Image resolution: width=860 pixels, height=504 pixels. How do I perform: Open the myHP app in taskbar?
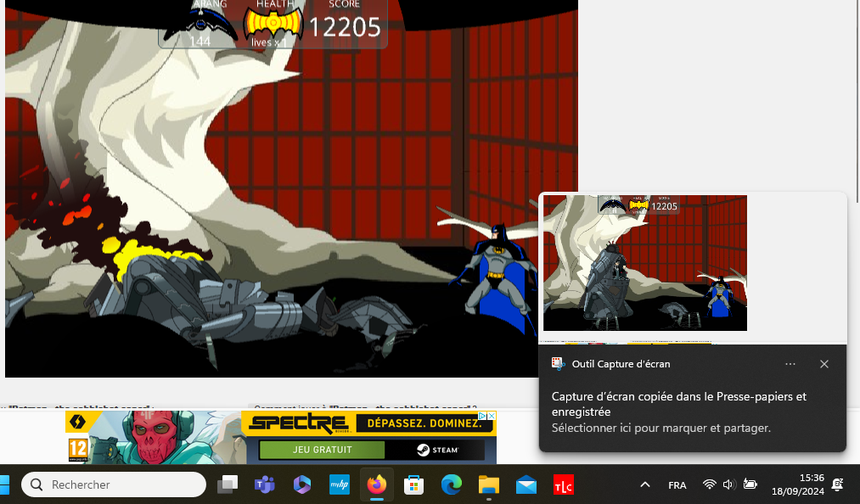click(x=340, y=484)
